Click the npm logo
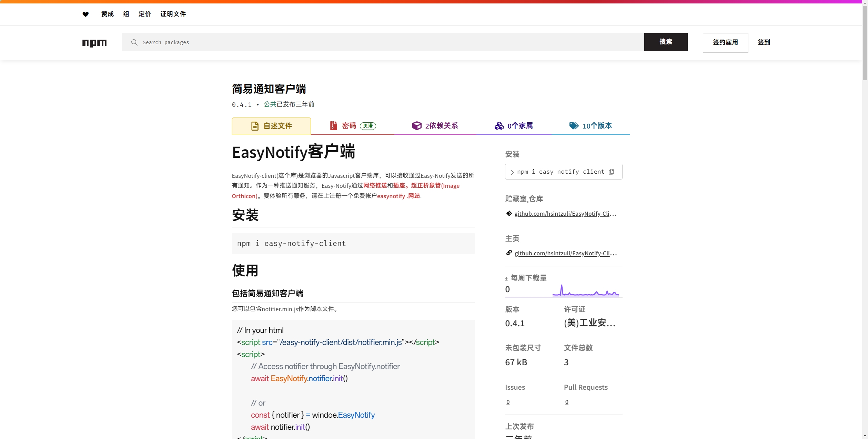Viewport: 868px width, 439px height. [94, 42]
